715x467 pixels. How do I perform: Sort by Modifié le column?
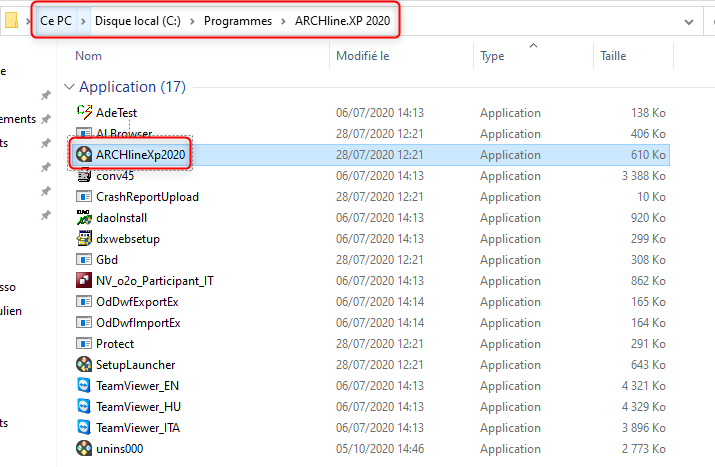click(363, 56)
